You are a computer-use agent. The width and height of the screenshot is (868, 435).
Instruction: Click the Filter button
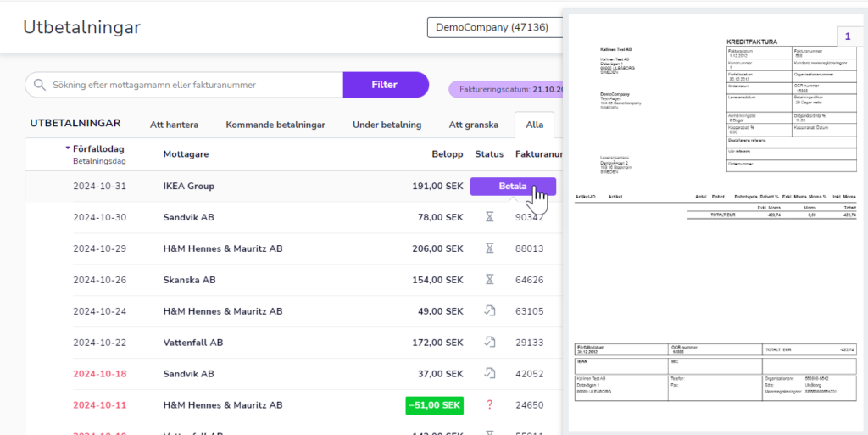click(x=386, y=86)
